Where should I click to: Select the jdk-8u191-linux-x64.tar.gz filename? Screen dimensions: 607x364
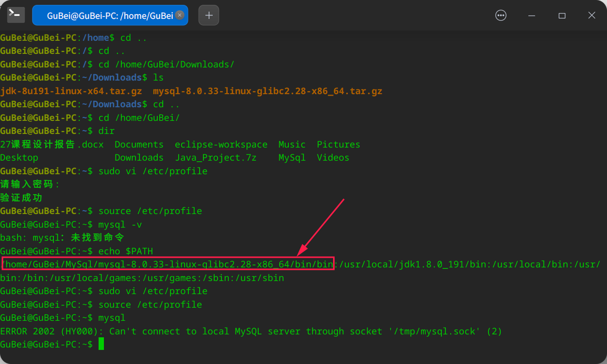(71, 91)
